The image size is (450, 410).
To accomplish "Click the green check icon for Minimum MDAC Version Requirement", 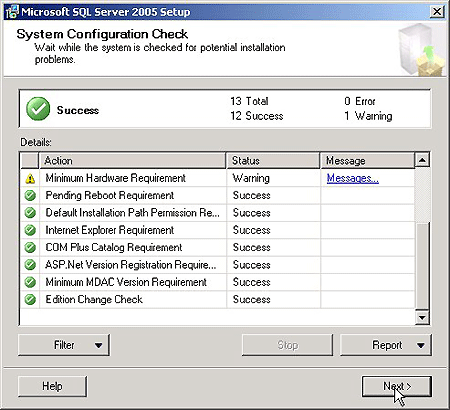I will 30,282.
